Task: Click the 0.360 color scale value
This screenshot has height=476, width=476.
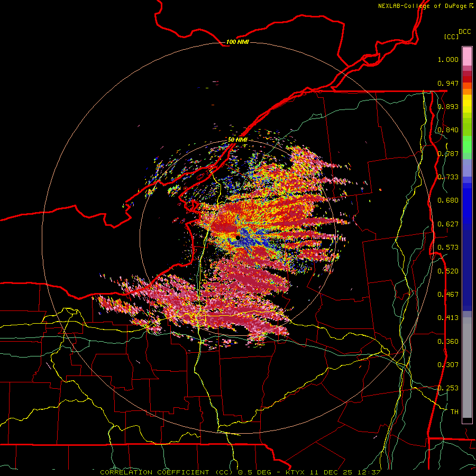Action: (448, 342)
